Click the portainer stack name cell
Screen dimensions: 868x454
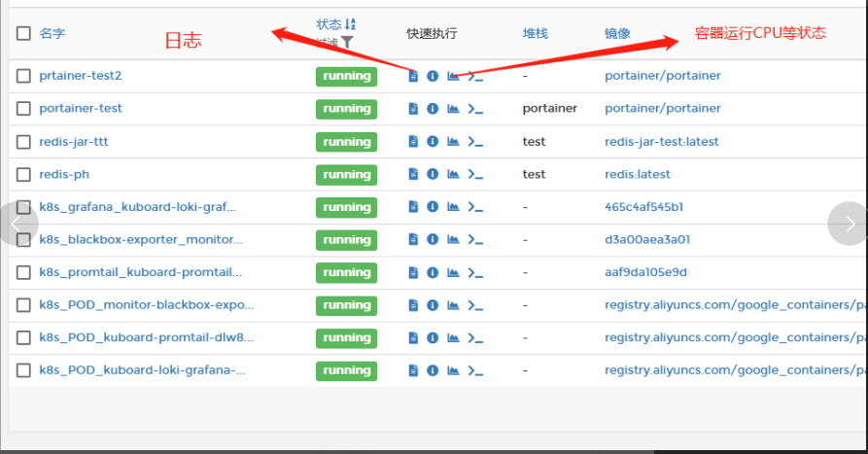coord(550,109)
